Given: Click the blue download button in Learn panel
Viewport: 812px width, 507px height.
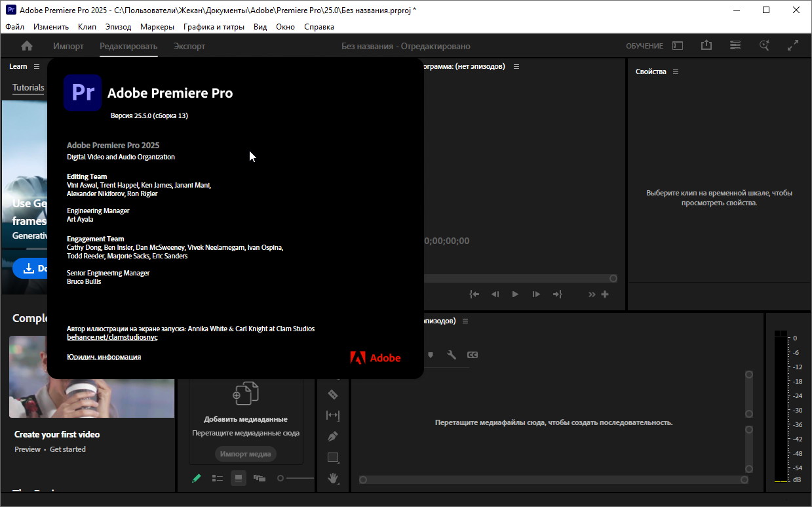Looking at the screenshot, I should click(30, 268).
